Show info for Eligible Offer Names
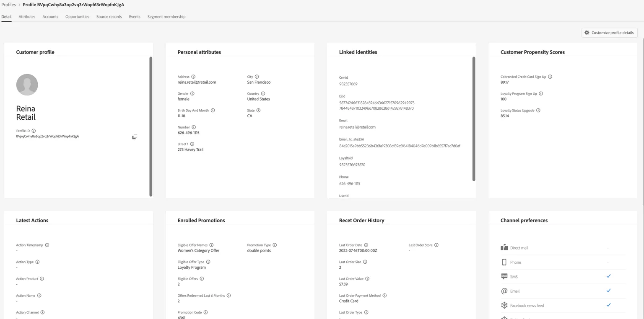 click(x=211, y=245)
